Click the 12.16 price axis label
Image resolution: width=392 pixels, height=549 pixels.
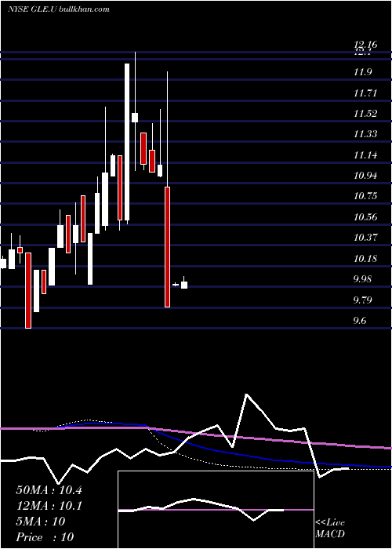pyautogui.click(x=365, y=45)
